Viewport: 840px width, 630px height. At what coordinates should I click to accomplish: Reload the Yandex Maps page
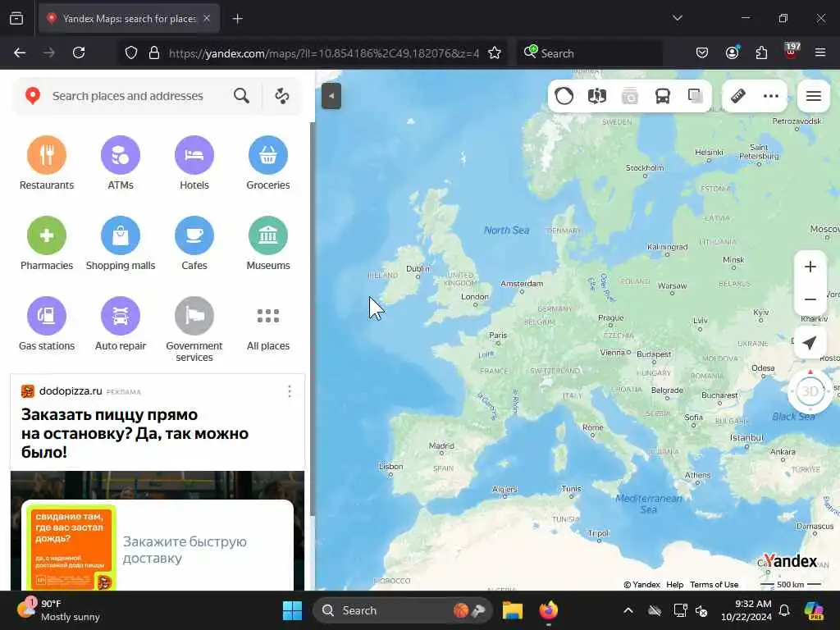[79, 53]
